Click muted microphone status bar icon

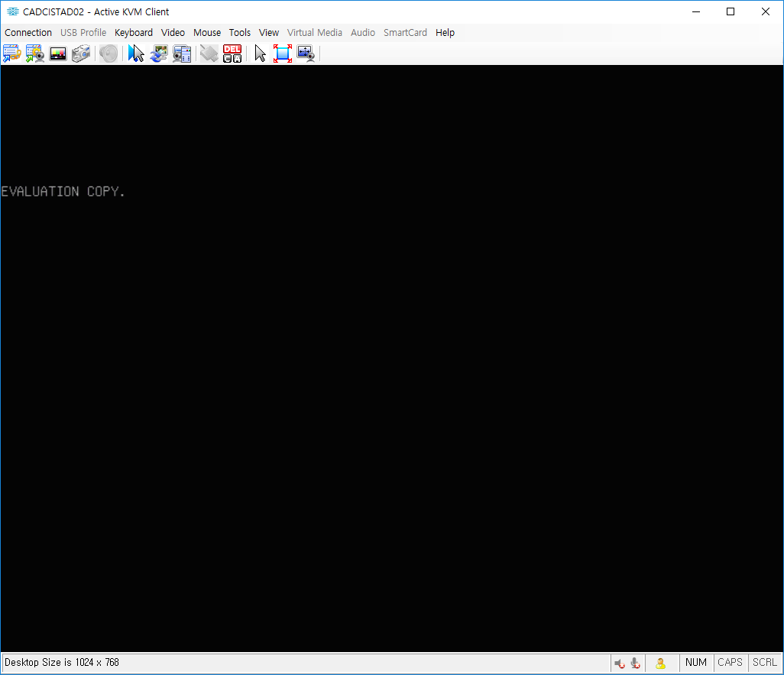(636, 663)
